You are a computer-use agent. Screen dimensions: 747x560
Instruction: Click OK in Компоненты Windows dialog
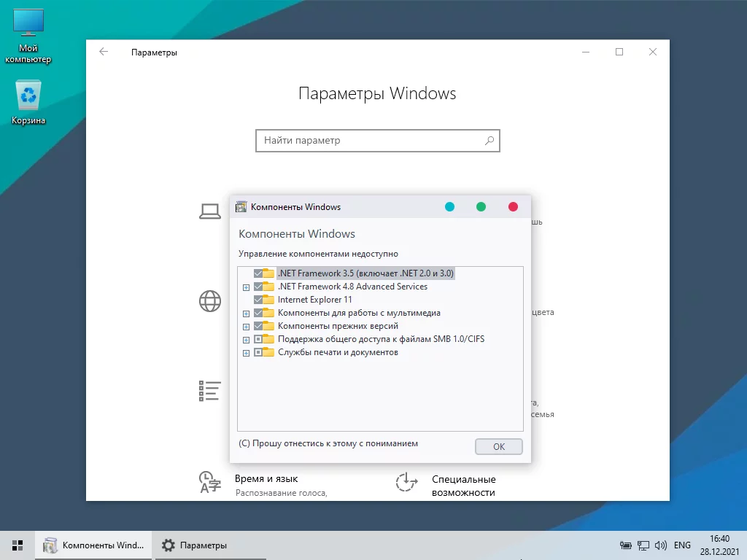pyautogui.click(x=499, y=447)
